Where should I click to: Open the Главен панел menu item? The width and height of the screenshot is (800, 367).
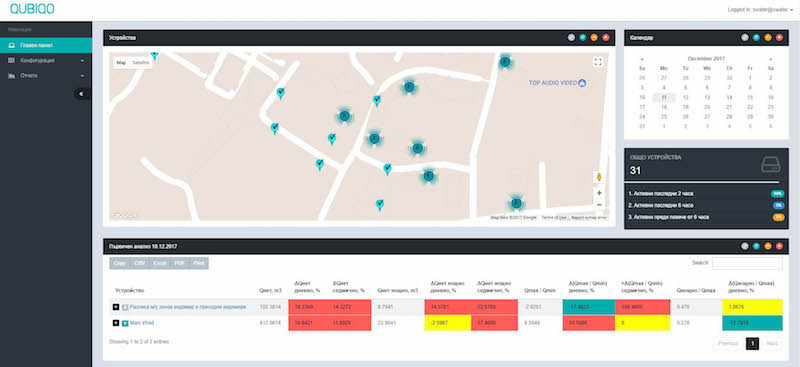46,45
